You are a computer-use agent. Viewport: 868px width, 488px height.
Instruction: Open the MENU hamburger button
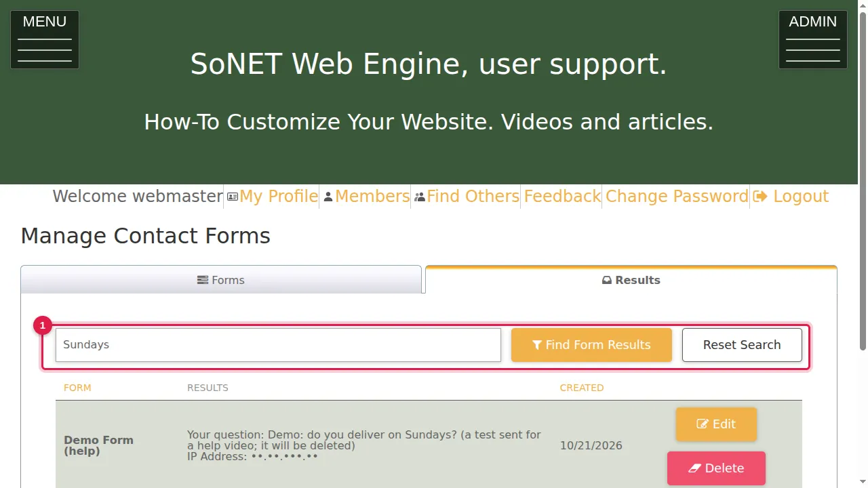(x=45, y=39)
